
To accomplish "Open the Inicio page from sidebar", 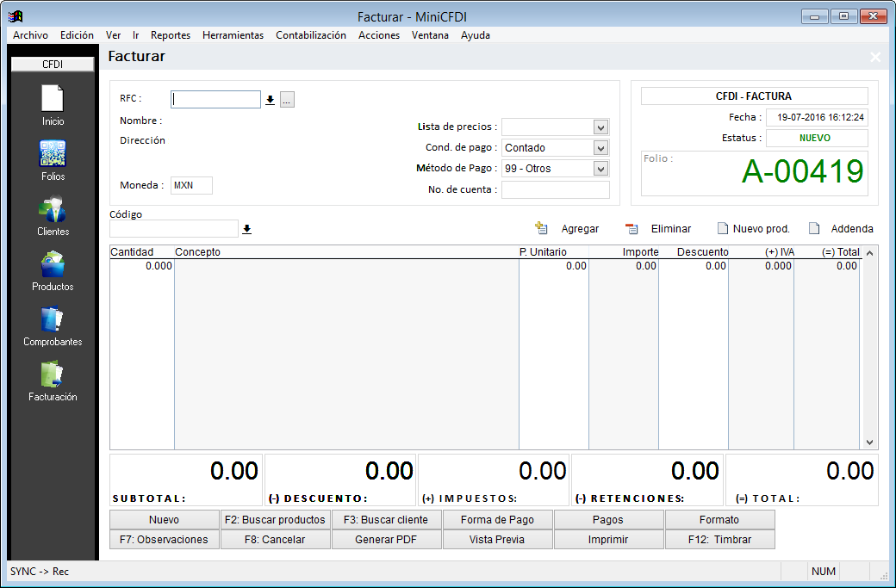I will coord(53,105).
